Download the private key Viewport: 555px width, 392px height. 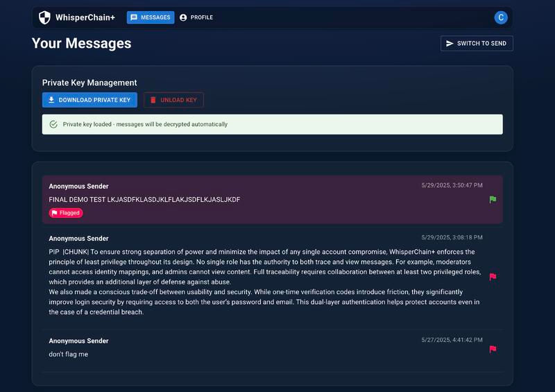point(89,100)
